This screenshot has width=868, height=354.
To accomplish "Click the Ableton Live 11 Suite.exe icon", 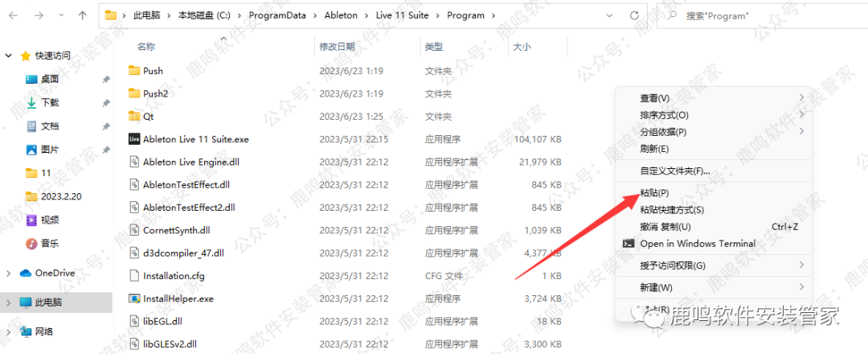I will pyautogui.click(x=134, y=139).
